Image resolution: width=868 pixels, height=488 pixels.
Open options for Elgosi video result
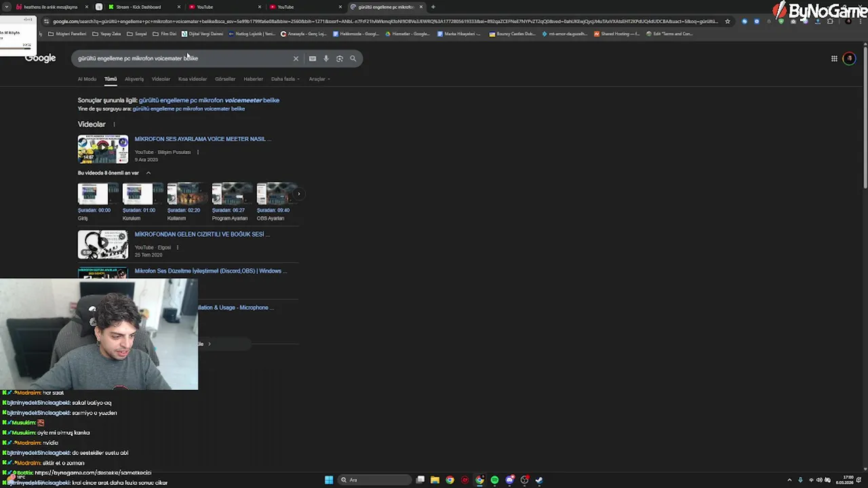coord(177,247)
